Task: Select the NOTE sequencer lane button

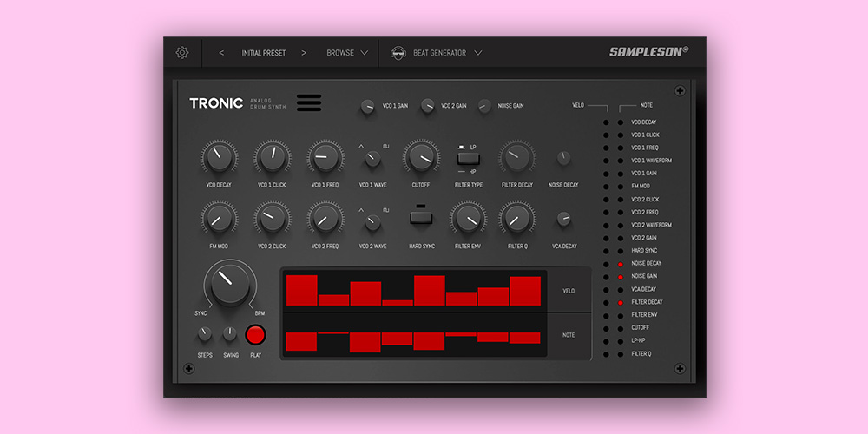Action: [x=569, y=335]
